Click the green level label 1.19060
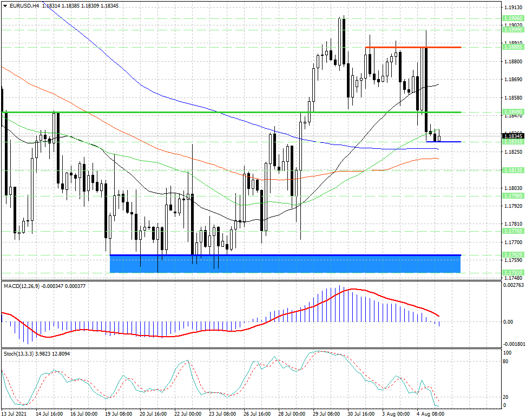 [513, 18]
